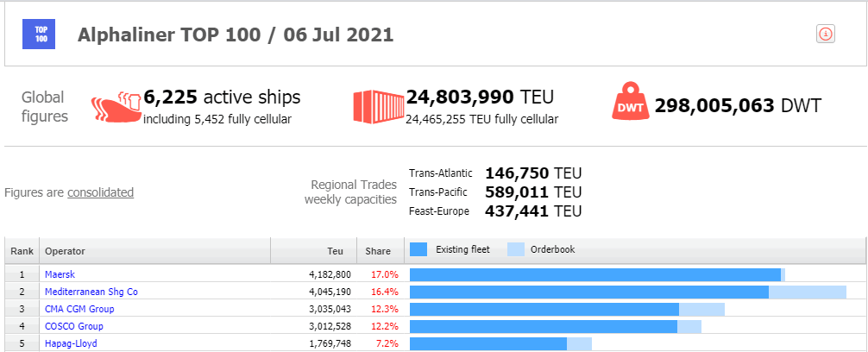Click the DWT weight icon

[630, 105]
